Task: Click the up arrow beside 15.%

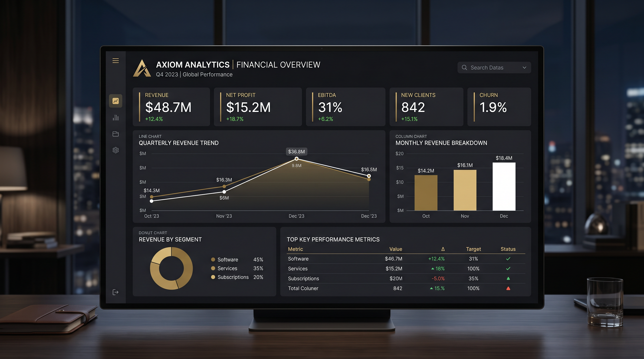Action: point(431,288)
